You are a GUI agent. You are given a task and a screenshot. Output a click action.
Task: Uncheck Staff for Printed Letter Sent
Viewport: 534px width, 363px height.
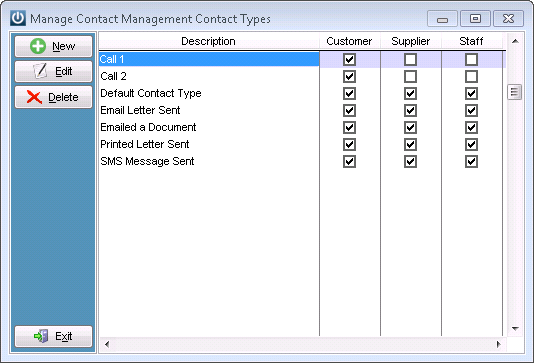click(x=471, y=144)
